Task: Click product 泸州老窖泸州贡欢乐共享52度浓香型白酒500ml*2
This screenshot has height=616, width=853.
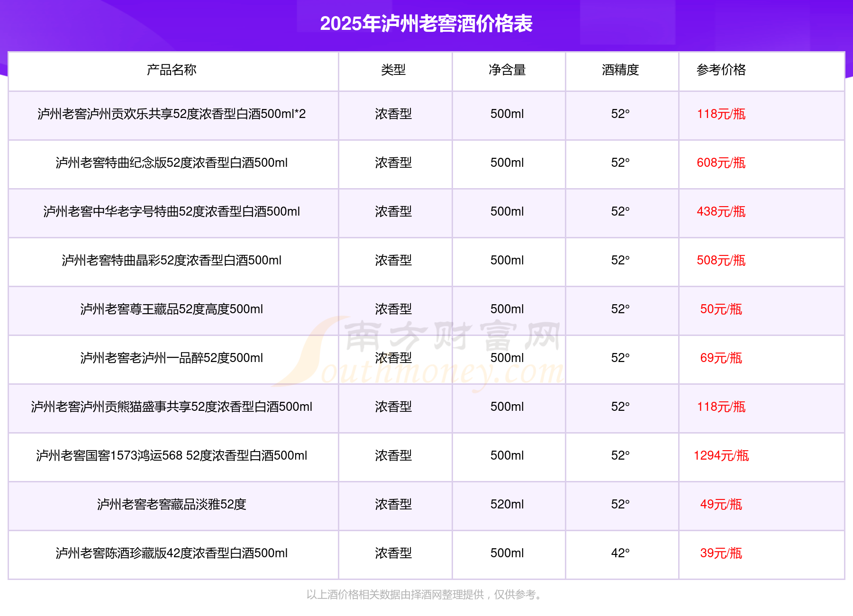Action: 172,114
